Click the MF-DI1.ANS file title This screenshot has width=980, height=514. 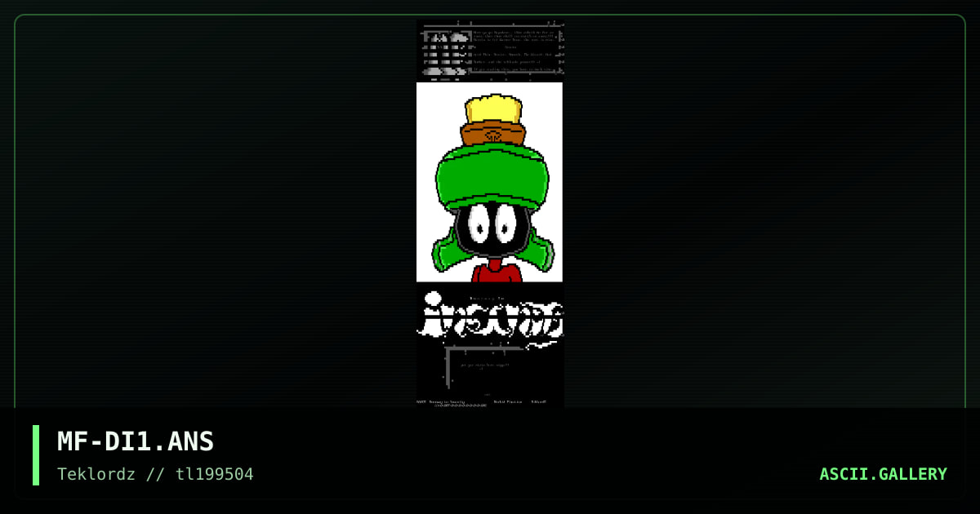coord(136,441)
